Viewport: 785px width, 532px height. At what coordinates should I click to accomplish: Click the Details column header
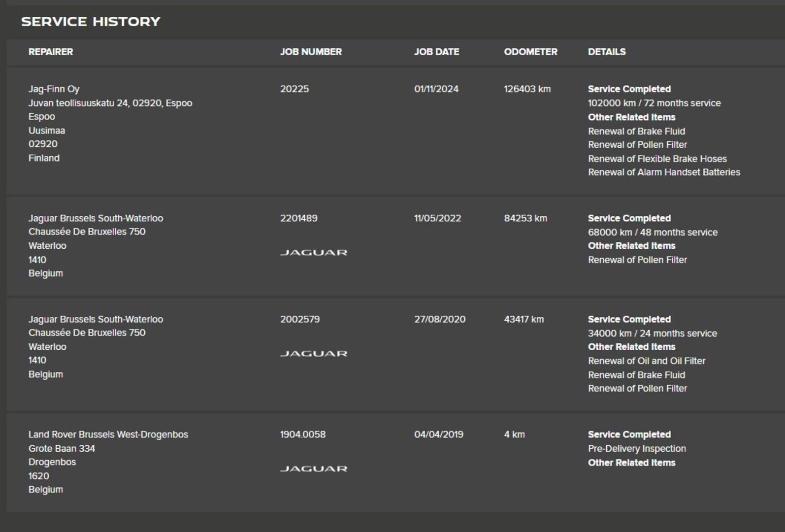click(607, 52)
